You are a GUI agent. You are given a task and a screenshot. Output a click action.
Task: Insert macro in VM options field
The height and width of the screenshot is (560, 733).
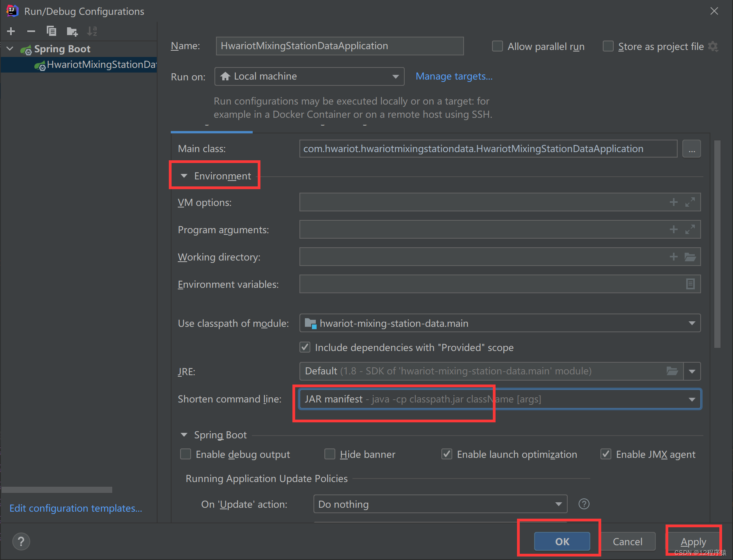[673, 202]
